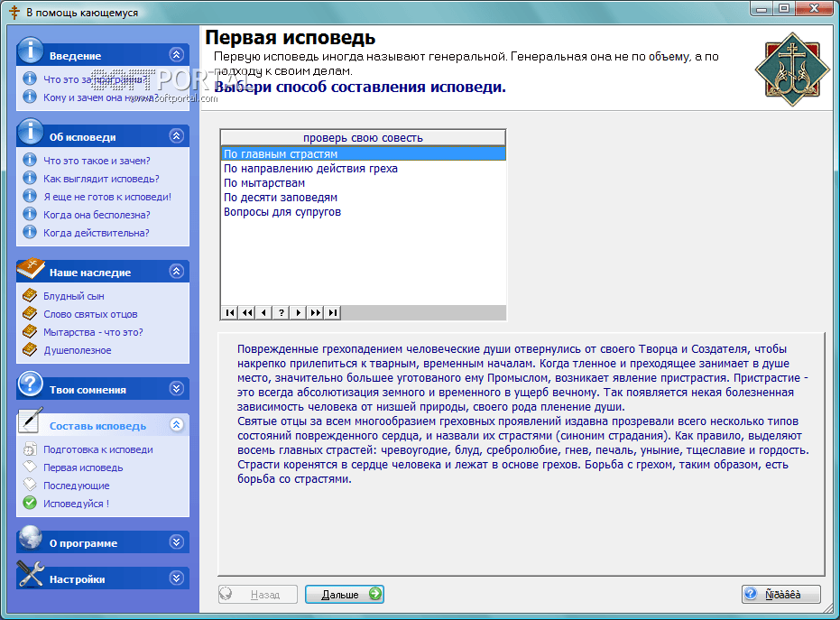
Task: Click the help button at bottom right
Action: point(781,594)
